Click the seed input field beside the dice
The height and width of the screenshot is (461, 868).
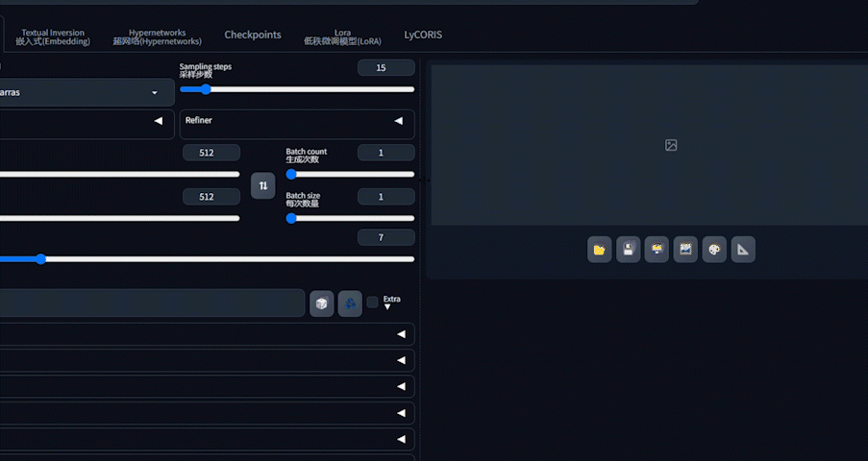[152, 303]
